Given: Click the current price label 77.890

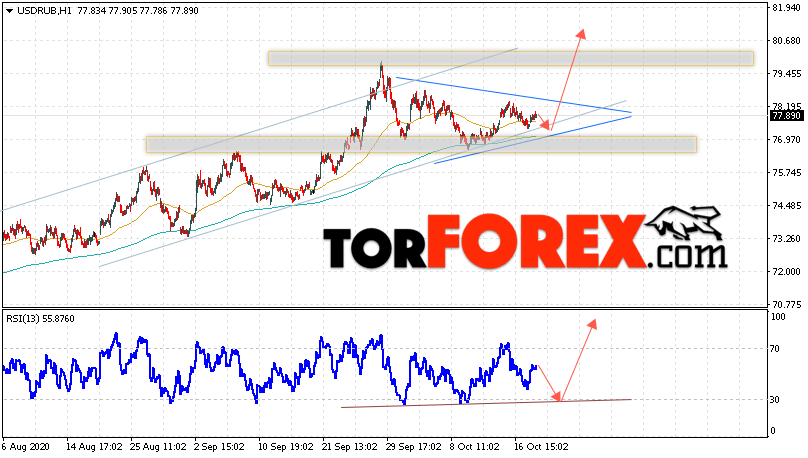Looking at the screenshot, I should pos(786,115).
